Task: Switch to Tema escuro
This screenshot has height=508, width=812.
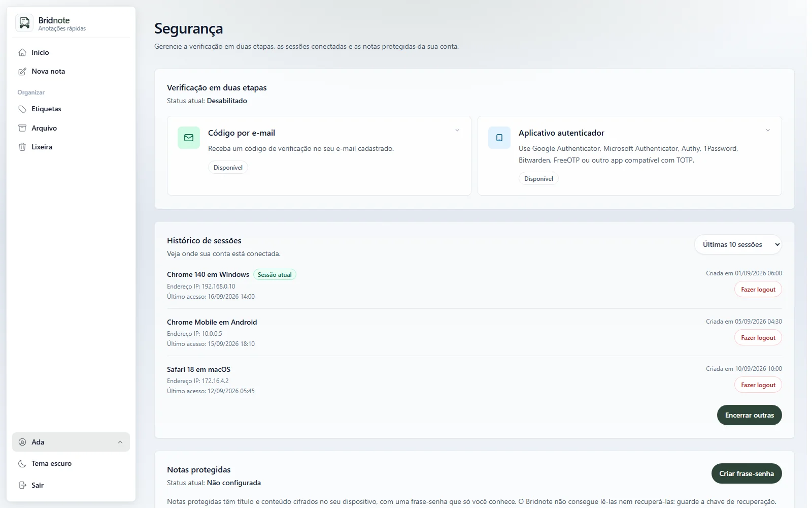Action: pyautogui.click(x=71, y=463)
